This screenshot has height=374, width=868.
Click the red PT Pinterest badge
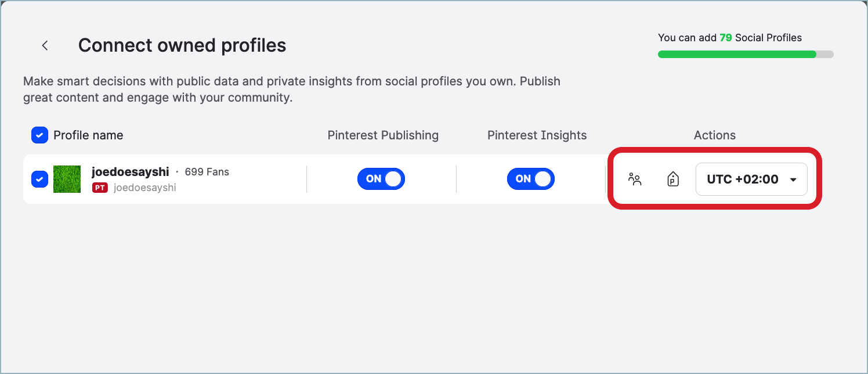[x=100, y=188]
